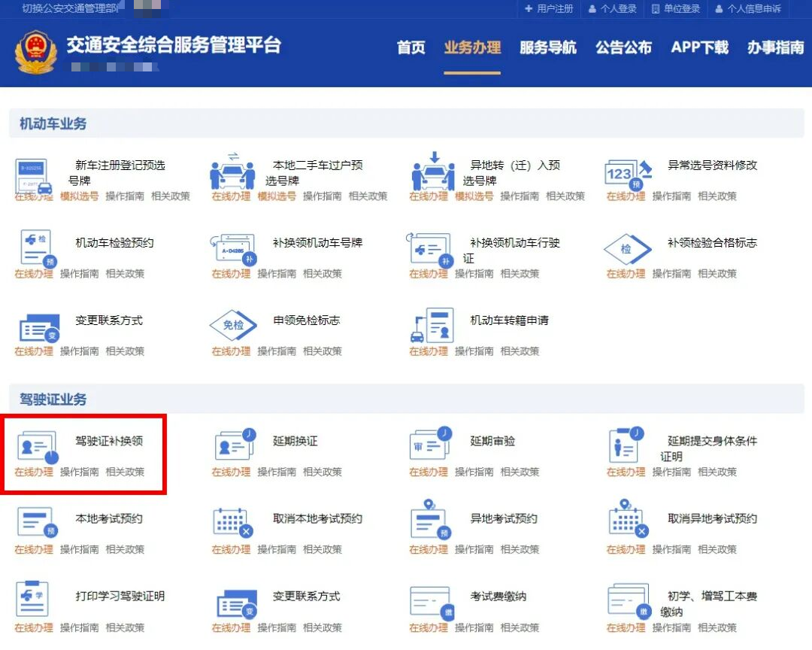The height and width of the screenshot is (650, 812).
Task: Open the 新车注册登记预选号牌 icon
Action: click(x=34, y=177)
